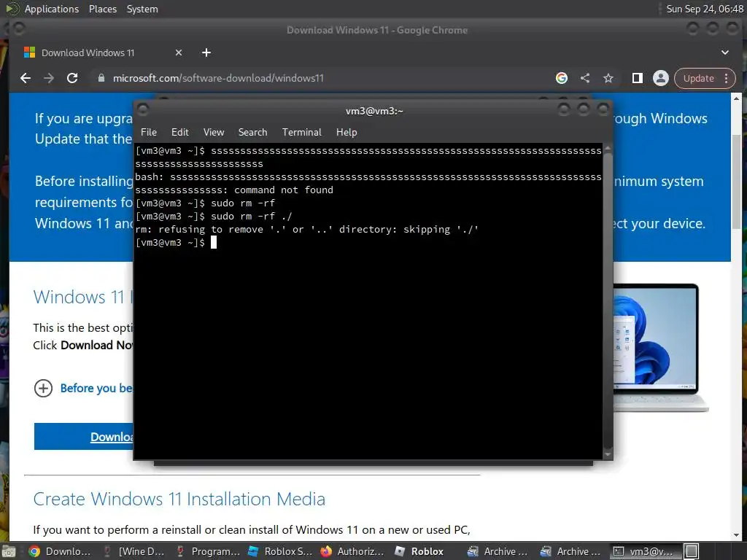
Task: Open the terminal Search menu
Action: pos(252,132)
